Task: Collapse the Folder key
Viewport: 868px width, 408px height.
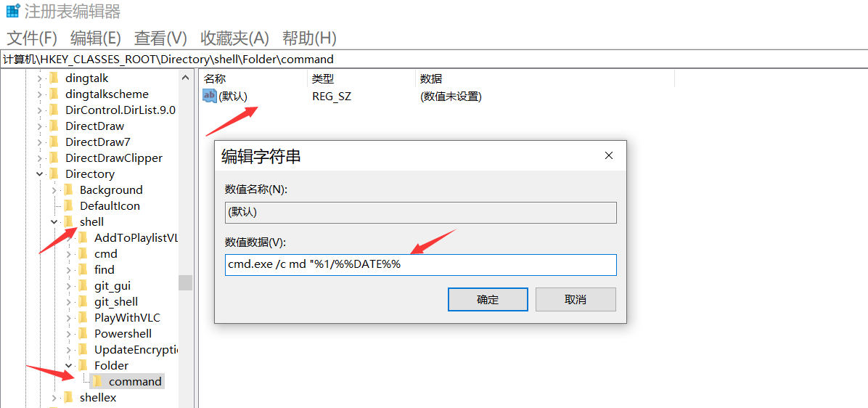Action: 69,365
